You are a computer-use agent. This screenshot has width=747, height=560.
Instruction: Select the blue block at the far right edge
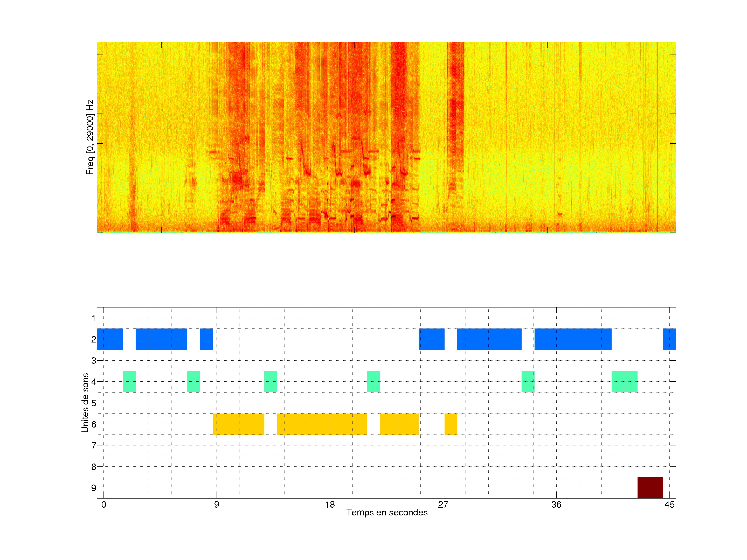pos(669,339)
